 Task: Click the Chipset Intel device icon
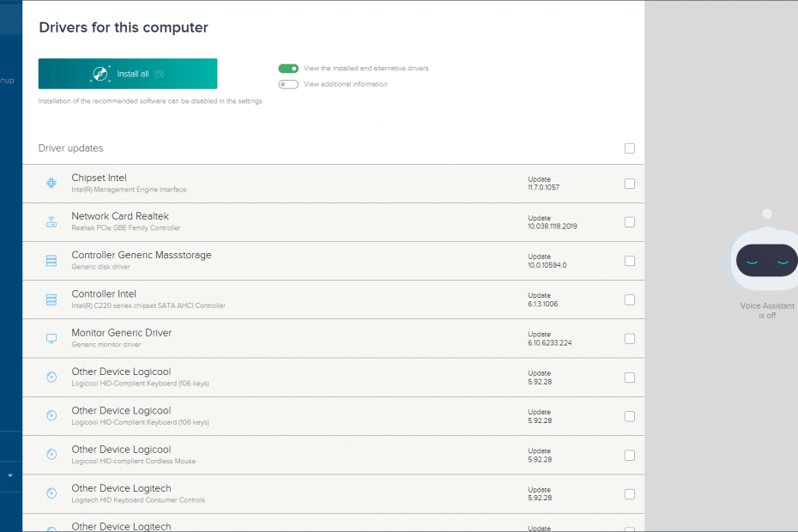point(51,183)
